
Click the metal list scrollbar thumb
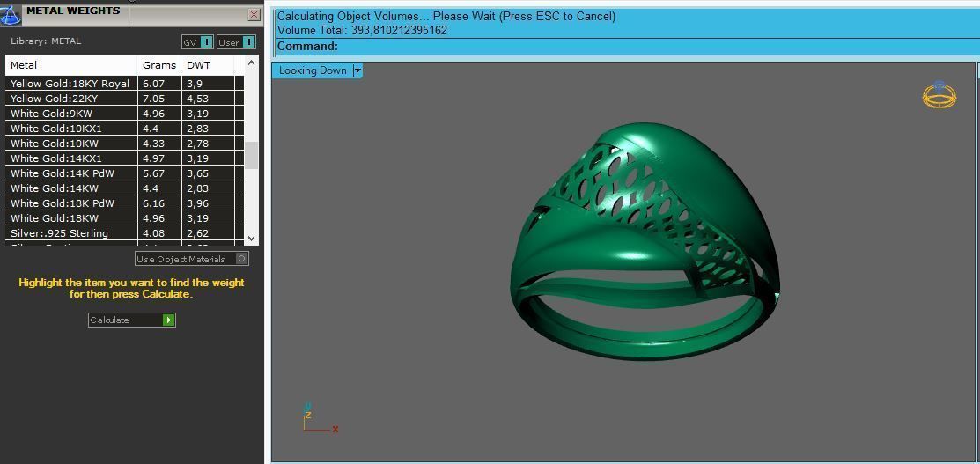click(251, 155)
